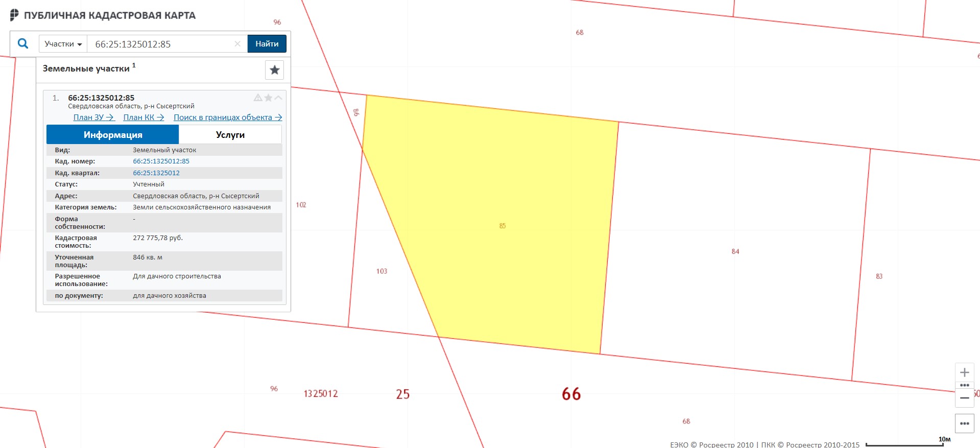Viewport: 980px width, 448px height.
Task: Open the 'Участки' search type dropdown
Action: [x=63, y=44]
